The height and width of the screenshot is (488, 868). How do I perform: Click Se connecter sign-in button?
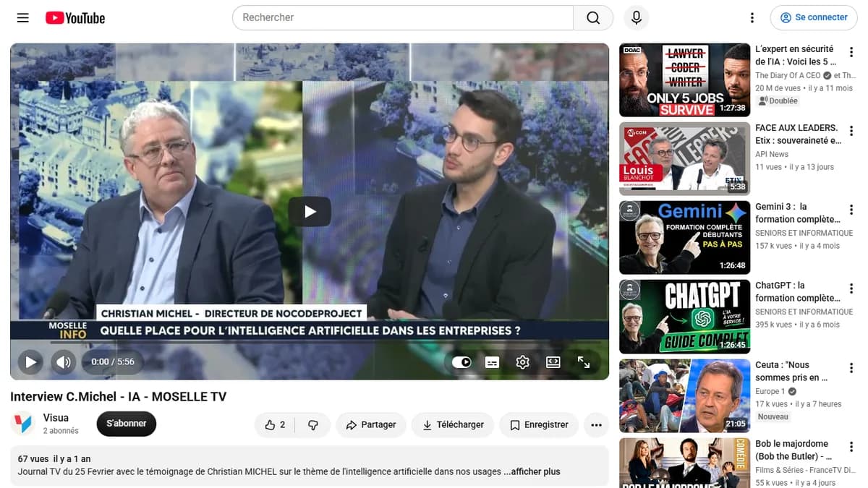[x=814, y=17]
